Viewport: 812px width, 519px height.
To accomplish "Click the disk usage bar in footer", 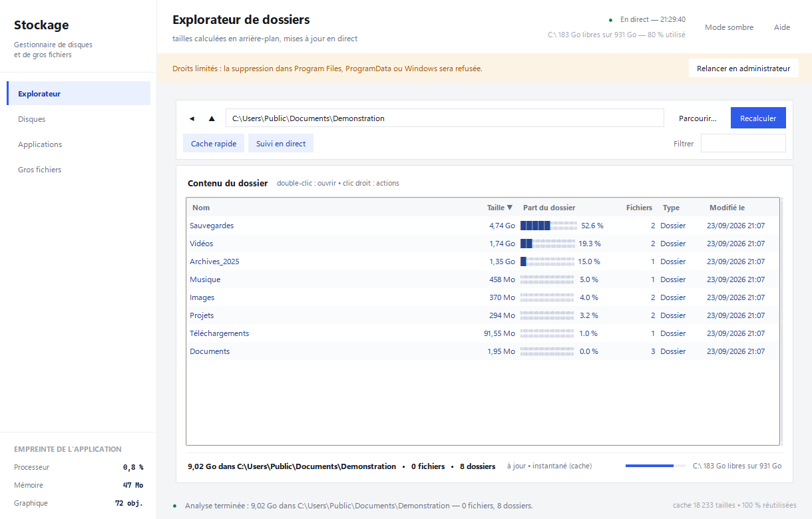I will [656, 466].
